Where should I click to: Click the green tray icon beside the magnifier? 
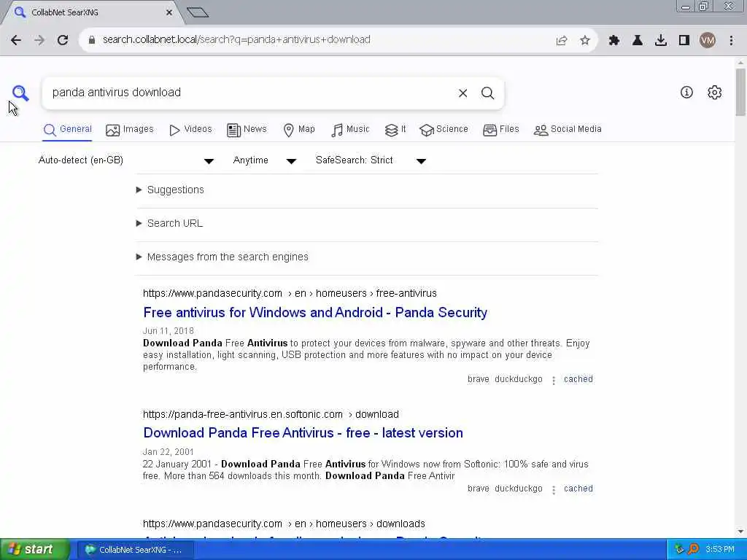point(679,550)
